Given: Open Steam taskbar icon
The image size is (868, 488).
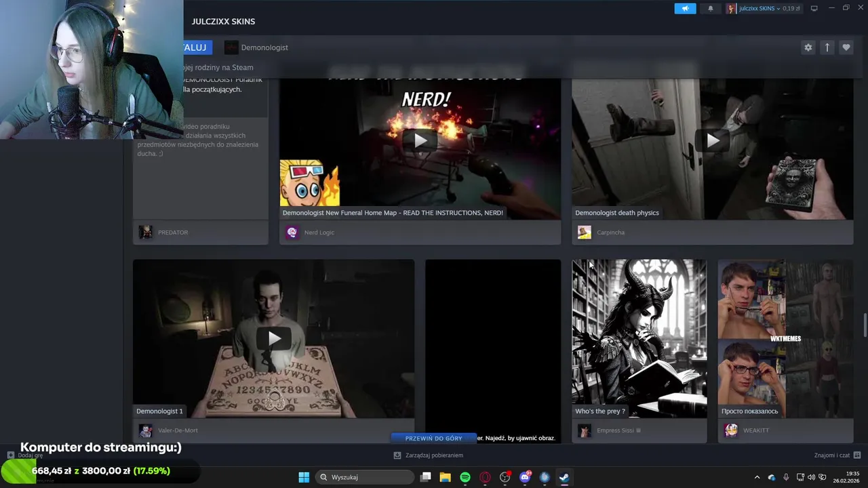Looking at the screenshot, I should tap(564, 477).
